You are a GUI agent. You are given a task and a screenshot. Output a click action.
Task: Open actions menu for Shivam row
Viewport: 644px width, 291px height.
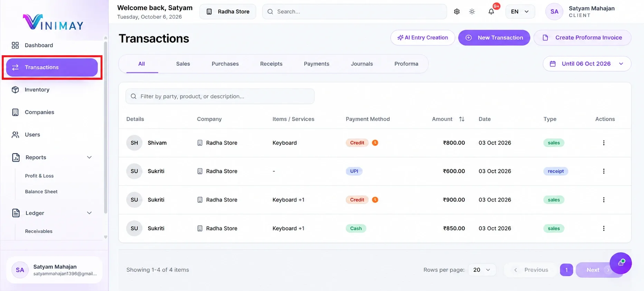pos(604,143)
